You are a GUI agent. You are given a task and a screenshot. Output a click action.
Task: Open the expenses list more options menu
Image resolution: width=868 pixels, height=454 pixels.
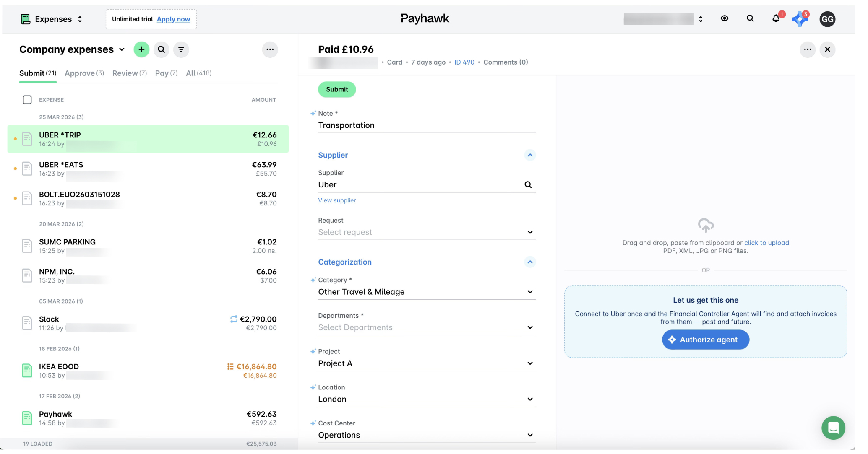[270, 49]
